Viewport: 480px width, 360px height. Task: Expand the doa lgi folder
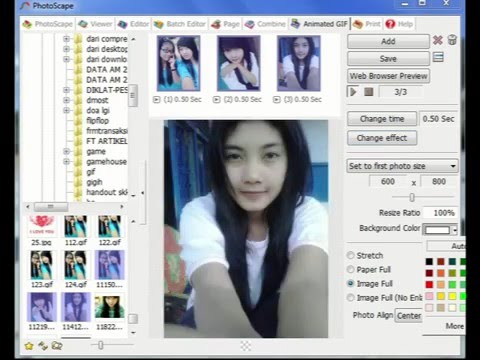click(66, 110)
